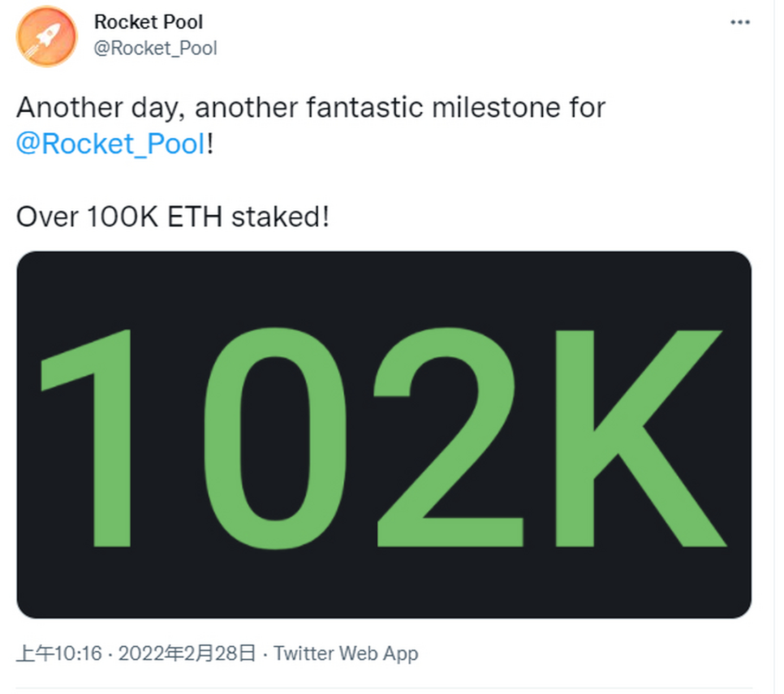Open the three-dot more options menu

tap(740, 22)
